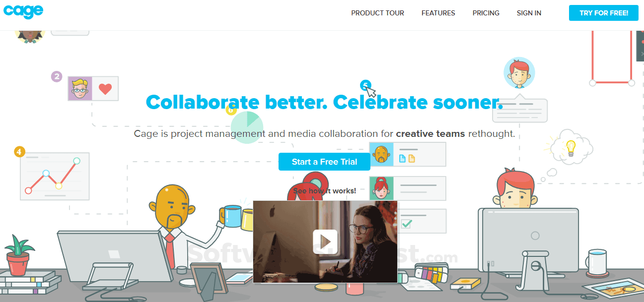Click the green checkmark checkbox
Screen dimensions: 644x302
point(407,223)
